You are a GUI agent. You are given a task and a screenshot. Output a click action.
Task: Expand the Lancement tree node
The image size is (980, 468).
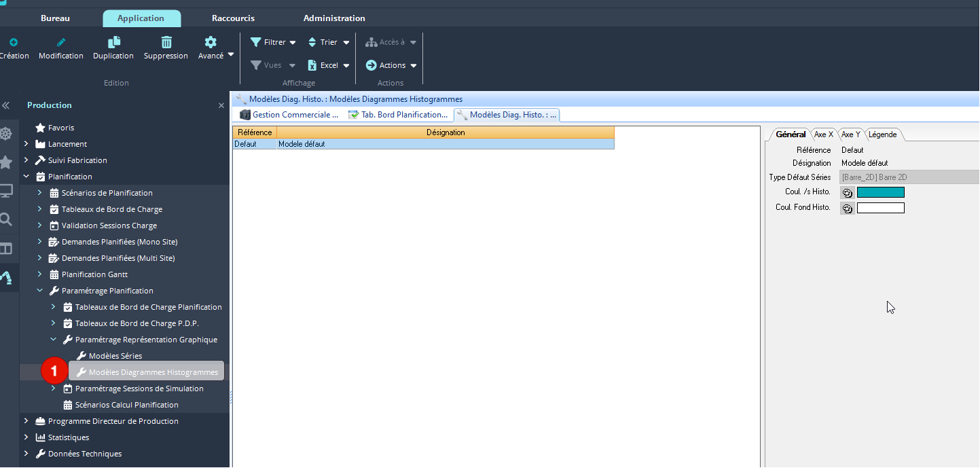point(26,144)
